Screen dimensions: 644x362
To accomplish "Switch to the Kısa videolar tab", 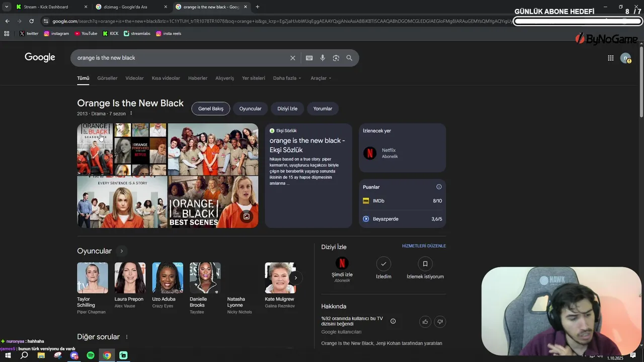I will [166, 78].
